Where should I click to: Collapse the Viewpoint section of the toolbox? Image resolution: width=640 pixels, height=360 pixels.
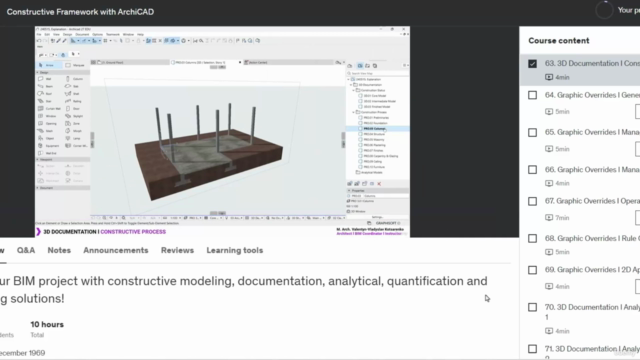tap(38, 160)
